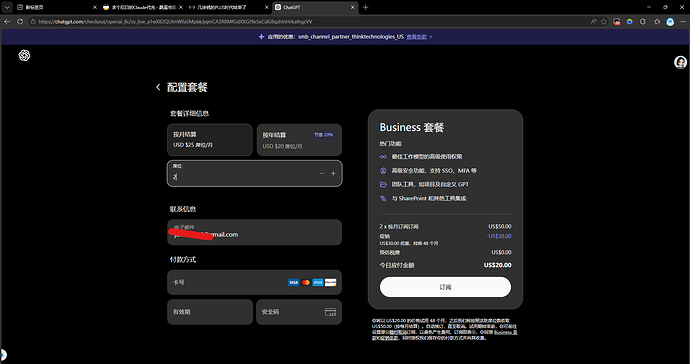Click the US$50.00 subscription subtotal

[500, 226]
